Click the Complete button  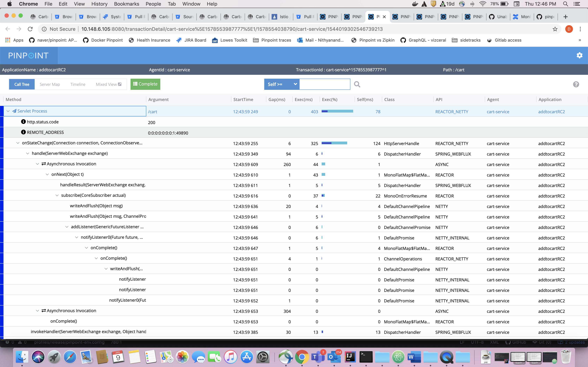click(x=145, y=84)
